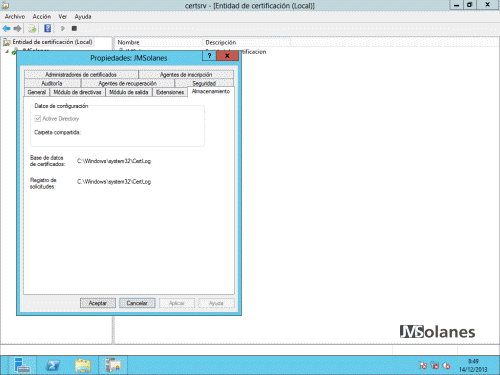
Task: Click the certsrv taskbar icon
Action: click(113, 365)
